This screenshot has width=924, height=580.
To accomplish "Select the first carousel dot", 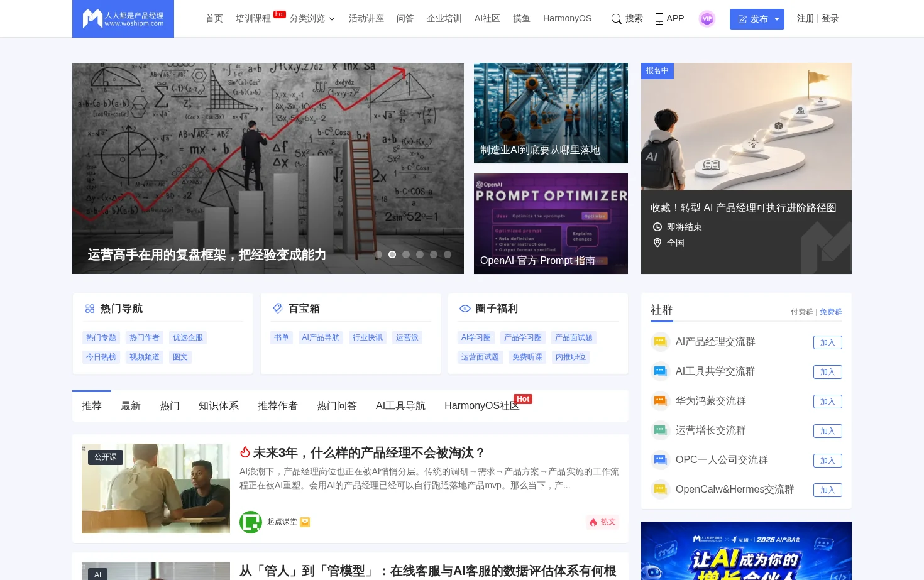I will [378, 254].
